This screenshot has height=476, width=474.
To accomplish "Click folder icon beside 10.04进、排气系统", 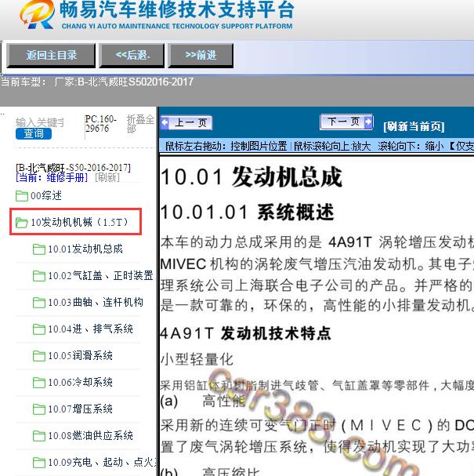I will (x=39, y=329).
